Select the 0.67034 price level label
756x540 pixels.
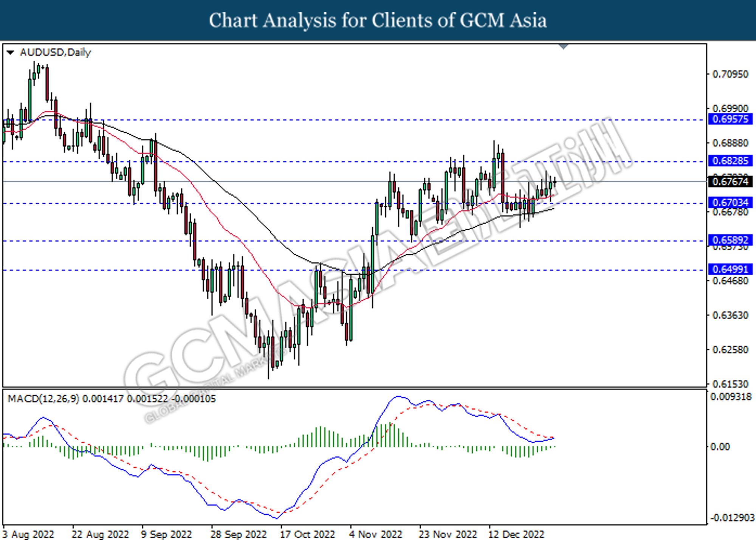click(x=730, y=202)
